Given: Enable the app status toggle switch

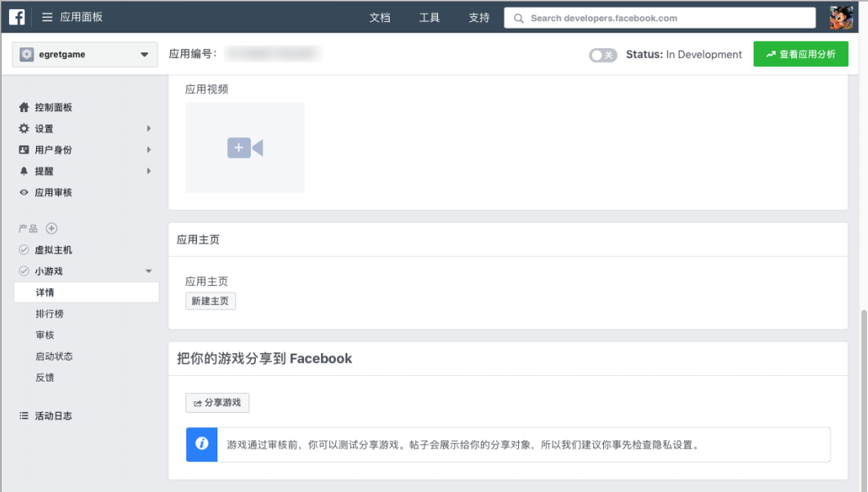Looking at the screenshot, I should [x=602, y=54].
